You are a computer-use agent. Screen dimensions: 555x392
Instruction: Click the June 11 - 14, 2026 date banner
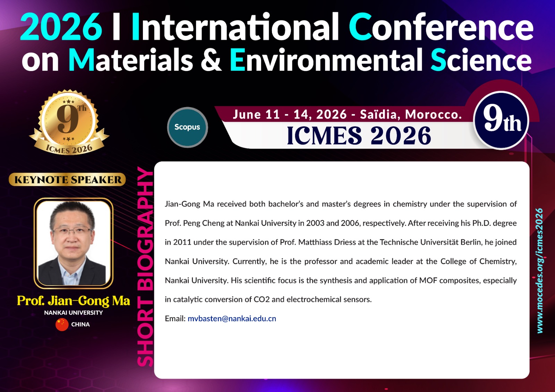[x=347, y=114]
